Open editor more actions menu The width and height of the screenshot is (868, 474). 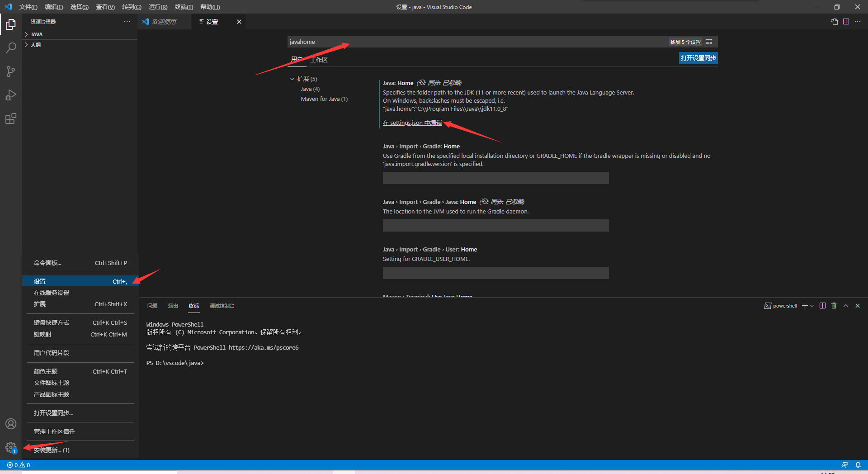click(858, 22)
